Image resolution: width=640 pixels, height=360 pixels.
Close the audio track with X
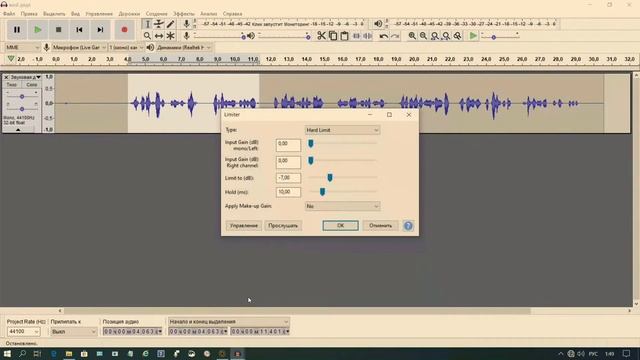[x=6, y=77]
